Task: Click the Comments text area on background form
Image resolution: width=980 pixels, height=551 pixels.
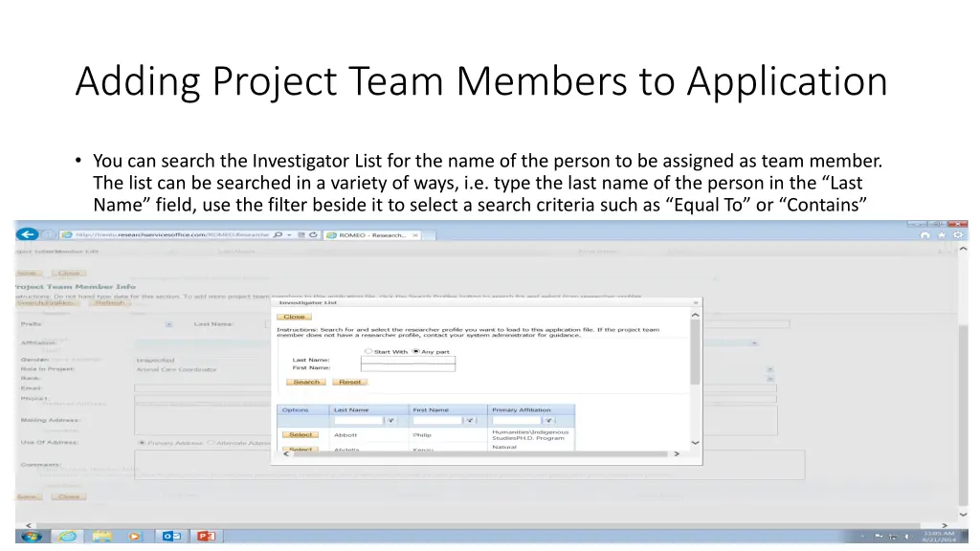Action: coord(469,465)
